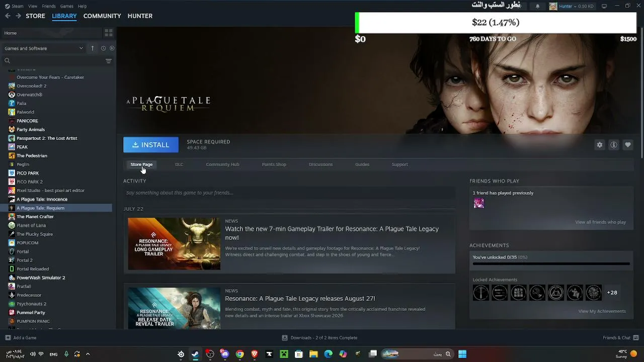The width and height of the screenshot is (644, 362).
Task: Open Brave browser from the taskbar
Action: 255,354
